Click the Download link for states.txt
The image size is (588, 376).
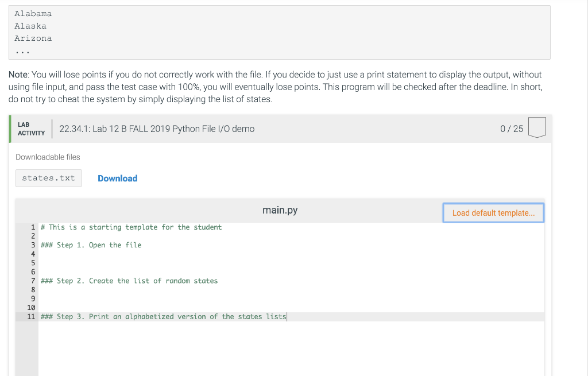click(117, 179)
